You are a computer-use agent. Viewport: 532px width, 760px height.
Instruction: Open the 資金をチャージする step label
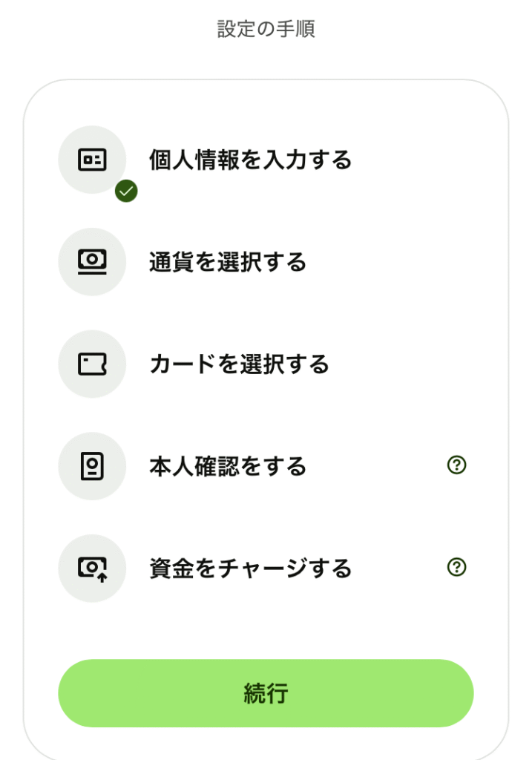pos(250,569)
